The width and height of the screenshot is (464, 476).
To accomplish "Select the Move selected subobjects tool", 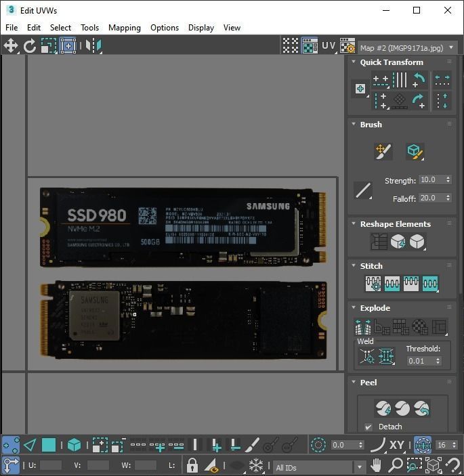I will (x=11, y=46).
